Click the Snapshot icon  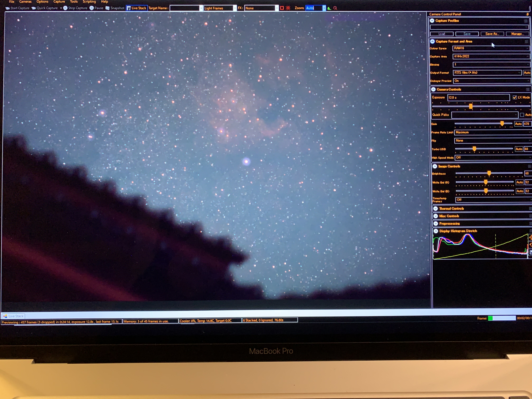pyautogui.click(x=108, y=8)
